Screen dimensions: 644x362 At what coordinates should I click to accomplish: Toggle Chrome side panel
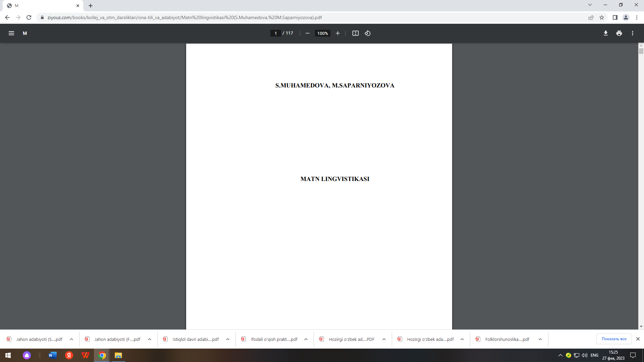(615, 17)
